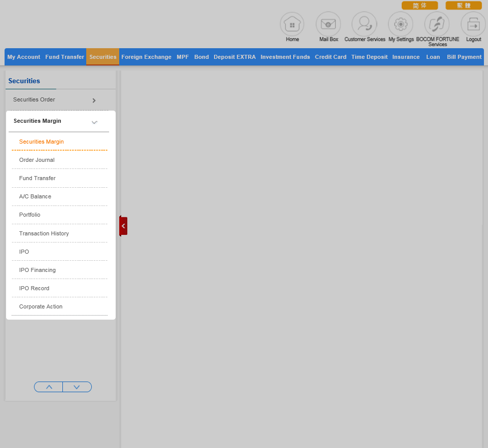This screenshot has width=488, height=448.
Task: Collapse sidebar with red arrow handle
Action: 123,226
